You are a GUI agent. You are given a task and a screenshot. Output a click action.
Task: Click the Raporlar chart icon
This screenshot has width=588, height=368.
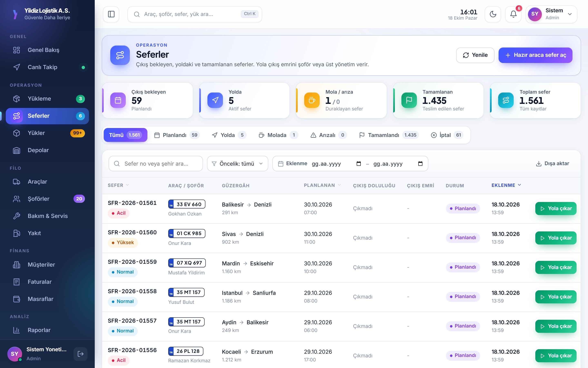tap(17, 330)
